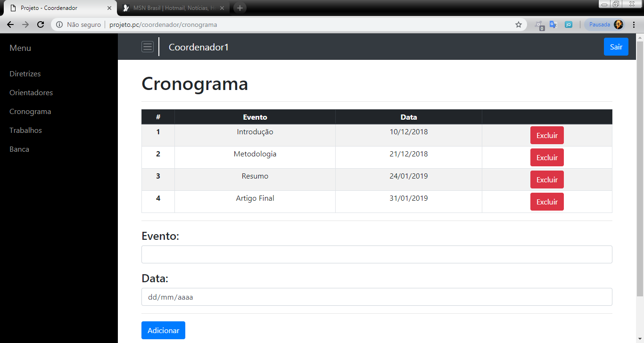Click the Sair logout button
Viewport: 644px width, 343px height.
point(616,47)
